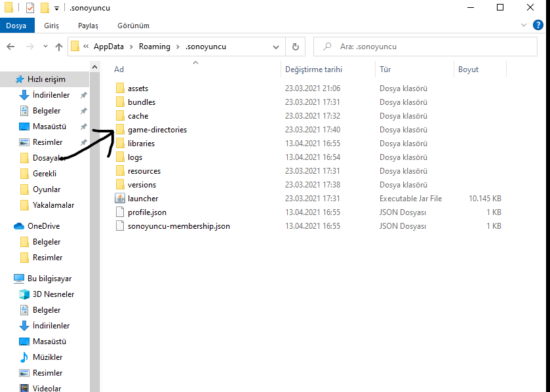Click the sidebar scroll-up arrow

pos(94,67)
